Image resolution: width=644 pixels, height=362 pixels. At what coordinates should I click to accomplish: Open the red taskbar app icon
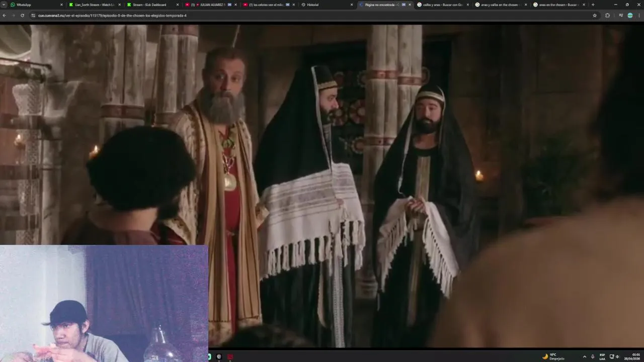click(x=230, y=357)
